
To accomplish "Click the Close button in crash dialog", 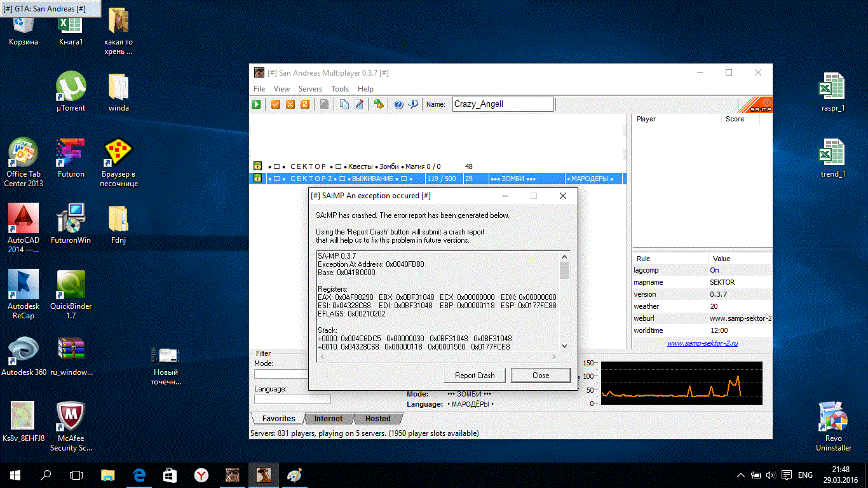I will 541,376.
